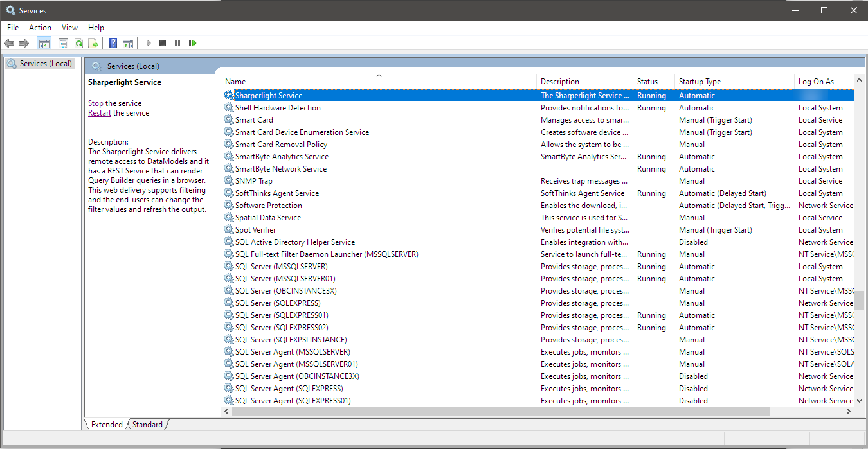
Task: Click gear icon beside SQL Server (SQLEXPRESS)
Action: (228, 303)
